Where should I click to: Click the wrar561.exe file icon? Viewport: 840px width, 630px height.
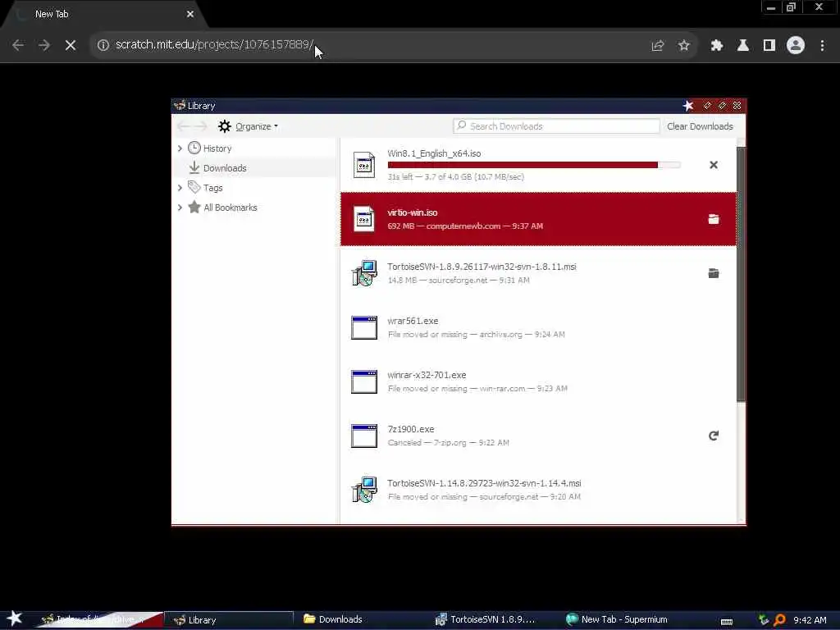tap(364, 328)
